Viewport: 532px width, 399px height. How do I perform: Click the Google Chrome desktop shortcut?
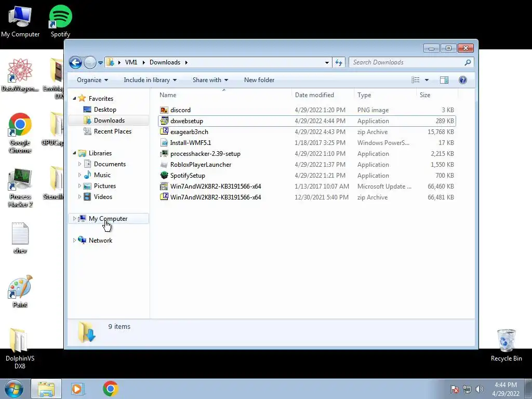(x=20, y=133)
